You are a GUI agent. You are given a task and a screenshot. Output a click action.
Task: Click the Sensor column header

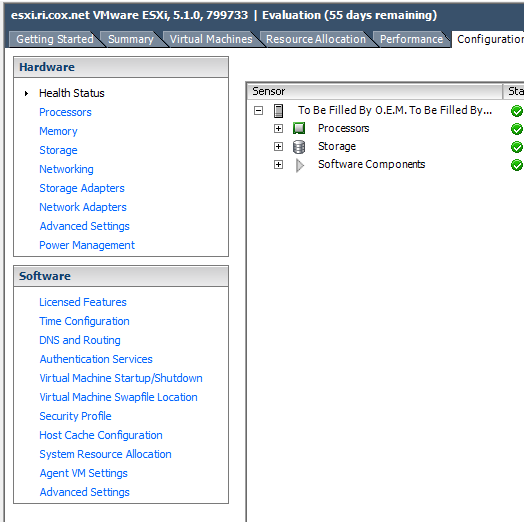(x=375, y=92)
